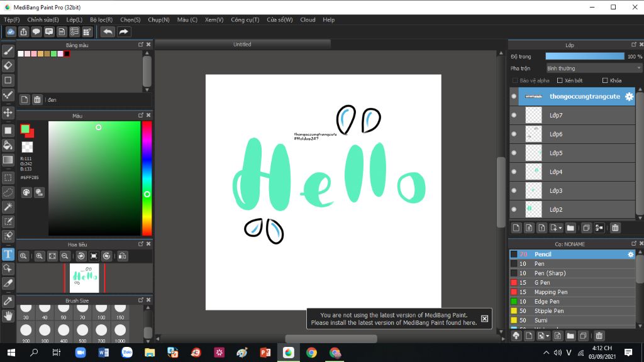The width and height of the screenshot is (644, 362).
Task: Click the Navigator canvas thumbnail
Action: [84, 278]
